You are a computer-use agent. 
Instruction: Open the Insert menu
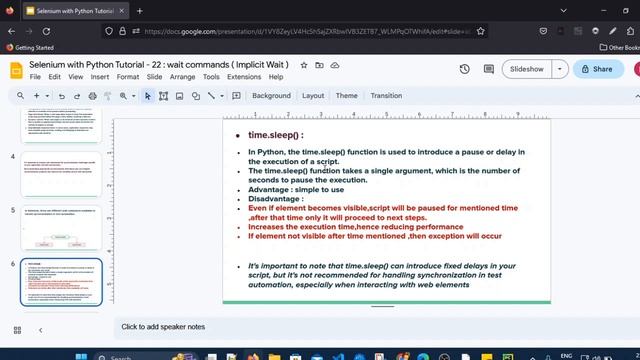pyautogui.click(x=100, y=77)
